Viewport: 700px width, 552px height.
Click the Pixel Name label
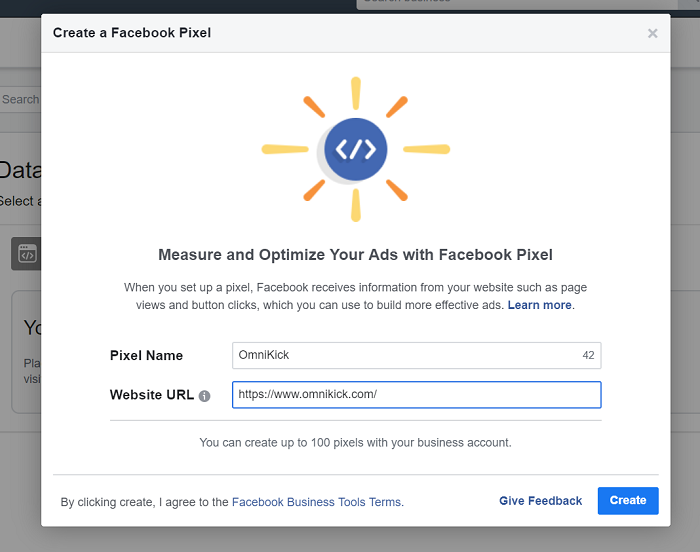pyautogui.click(x=146, y=355)
